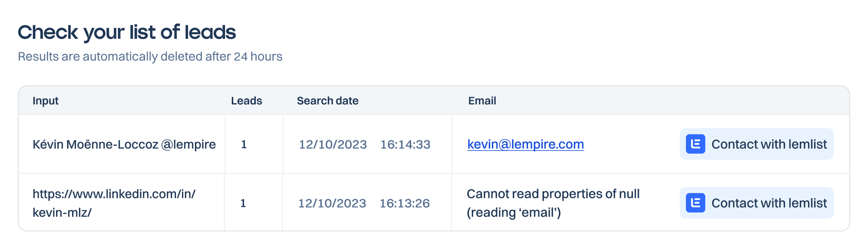Screen dimensions: 868x250
Task: Click the Cannot read properties of null message
Action: 553,203
